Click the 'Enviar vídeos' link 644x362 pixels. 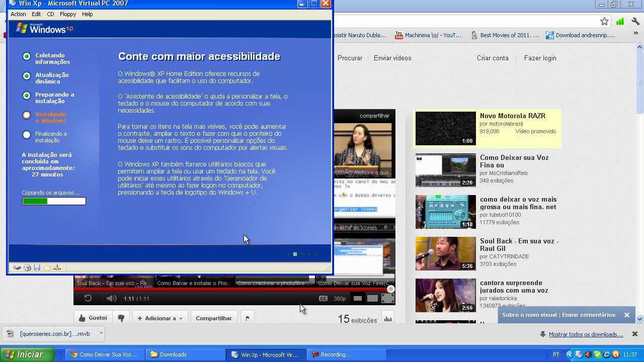pos(392,58)
